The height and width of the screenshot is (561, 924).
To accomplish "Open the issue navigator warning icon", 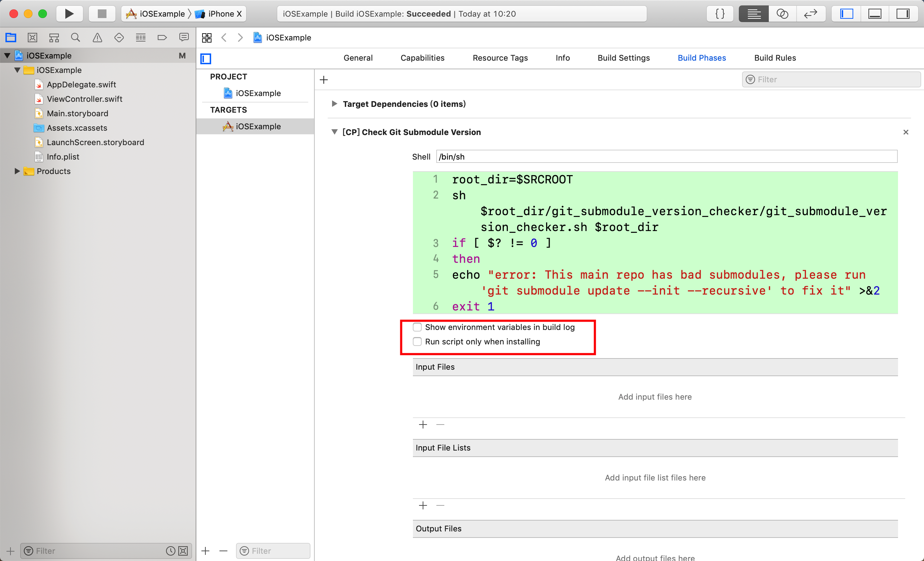I will [x=97, y=38].
